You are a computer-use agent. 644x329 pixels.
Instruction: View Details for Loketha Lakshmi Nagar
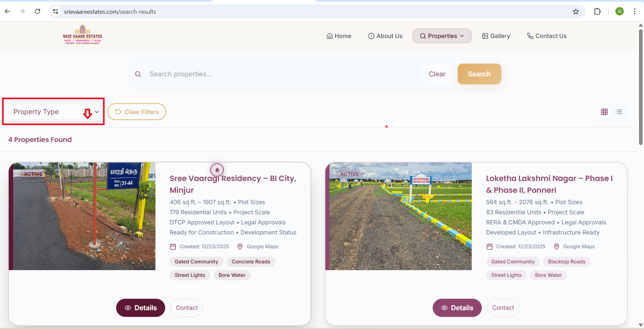coord(457,308)
